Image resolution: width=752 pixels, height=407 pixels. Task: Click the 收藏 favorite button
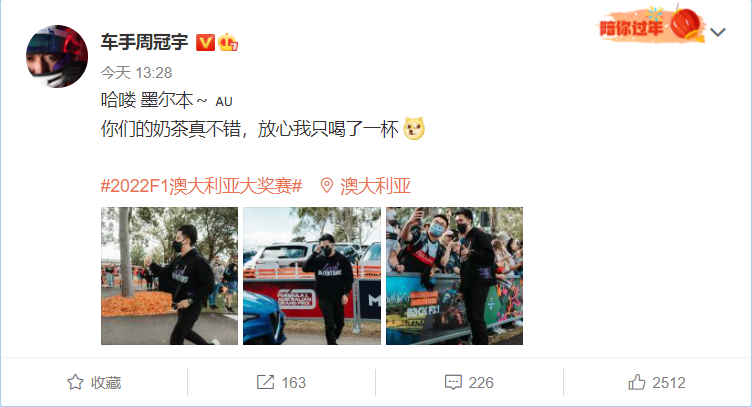pos(94,383)
